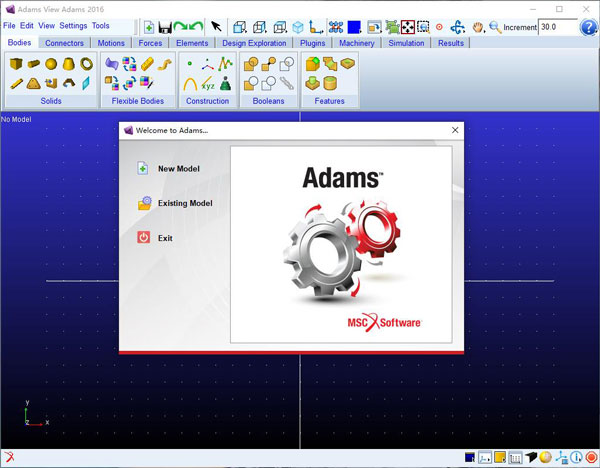The image size is (600, 468).
Task: Click New Model in the welcome dialog
Action: pos(168,168)
